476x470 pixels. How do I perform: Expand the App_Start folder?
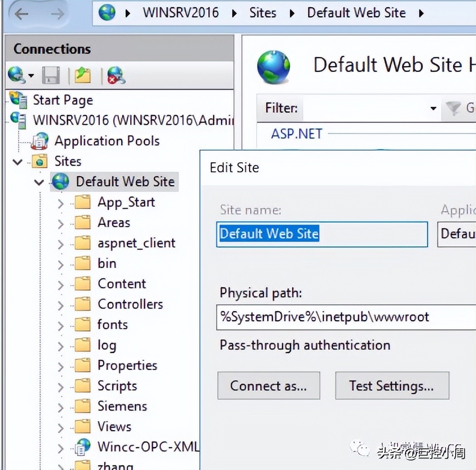61,204
